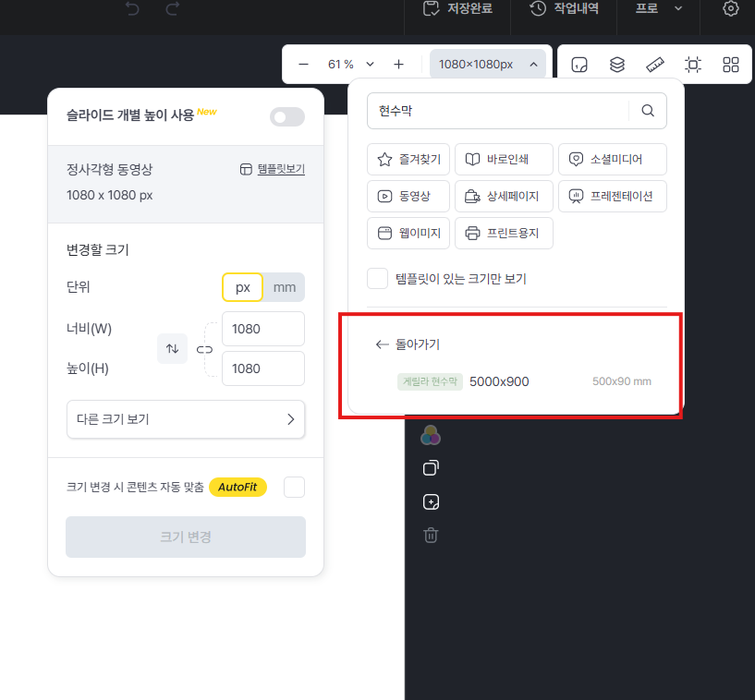
Task: Open the 61 % zoom level dropdown
Action: tap(350, 65)
